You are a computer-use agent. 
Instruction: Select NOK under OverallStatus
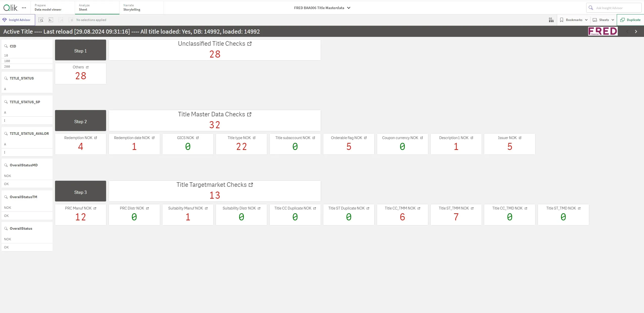[x=27, y=239]
